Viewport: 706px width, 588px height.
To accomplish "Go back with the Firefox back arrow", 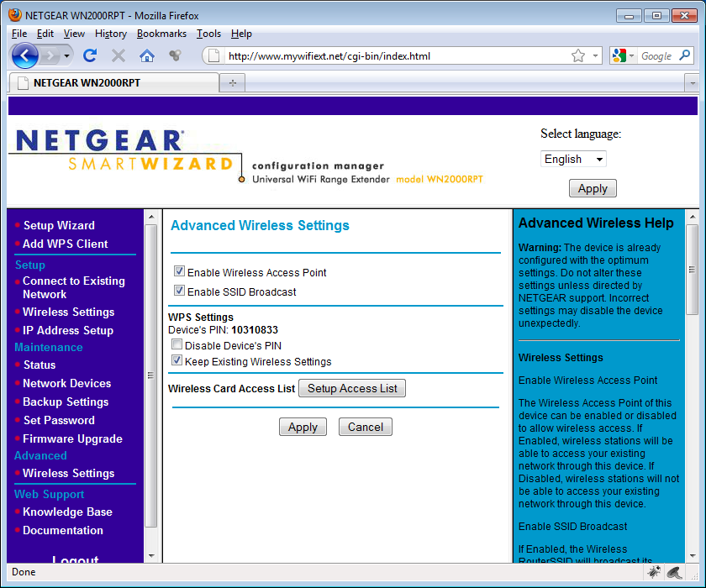I will click(24, 55).
